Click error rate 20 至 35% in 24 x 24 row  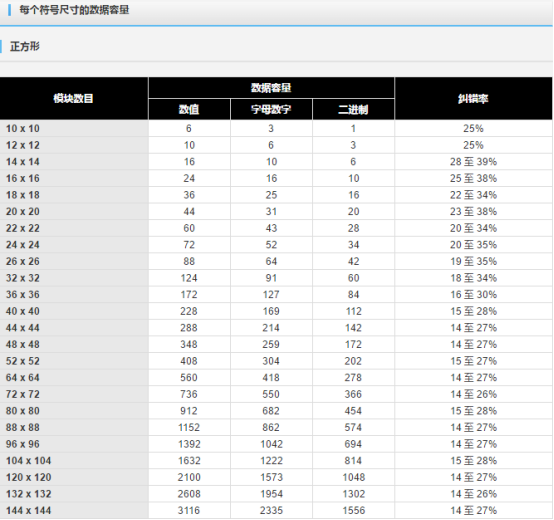[473, 245]
